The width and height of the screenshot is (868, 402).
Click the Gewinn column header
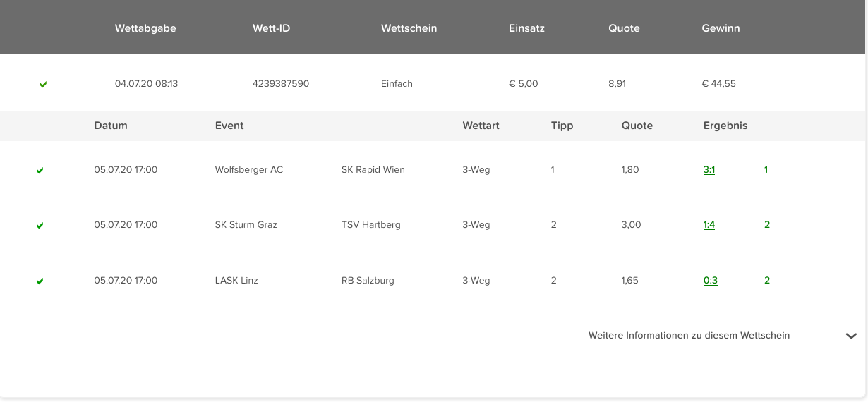(721, 29)
